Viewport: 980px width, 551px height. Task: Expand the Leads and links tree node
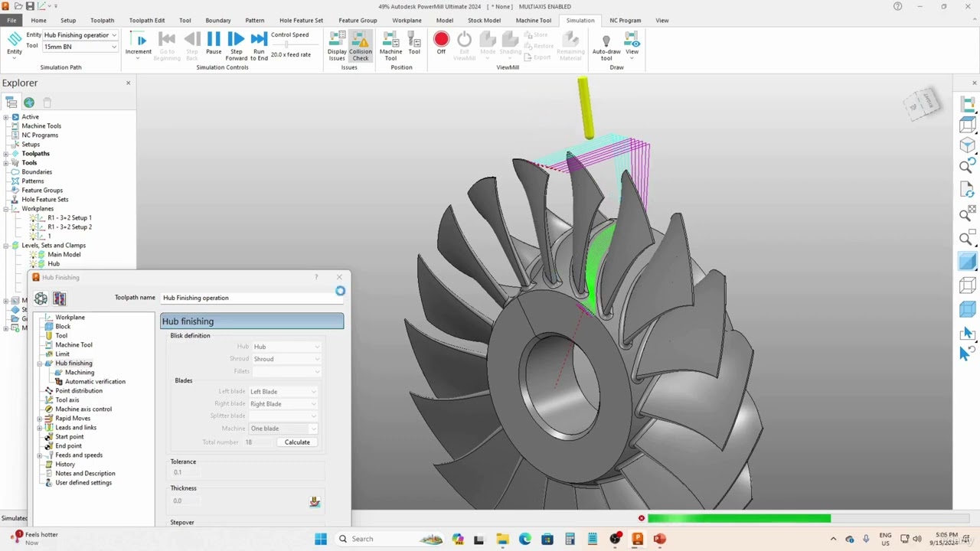tap(40, 428)
